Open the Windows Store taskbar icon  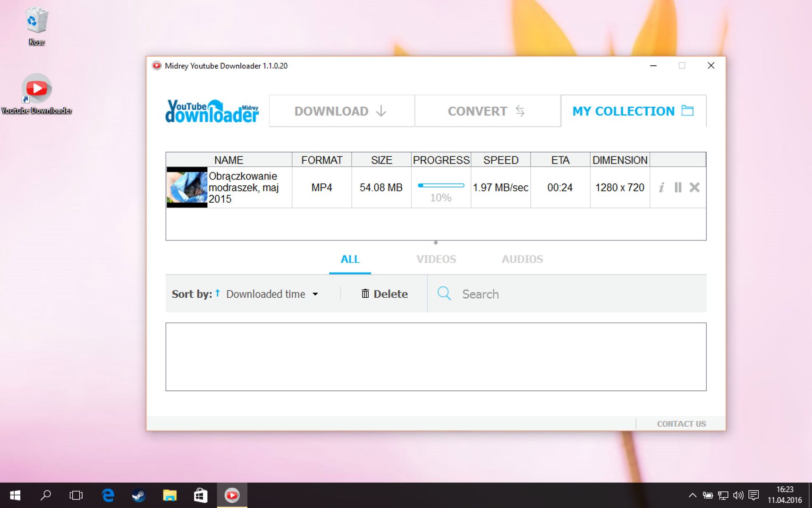point(201,495)
